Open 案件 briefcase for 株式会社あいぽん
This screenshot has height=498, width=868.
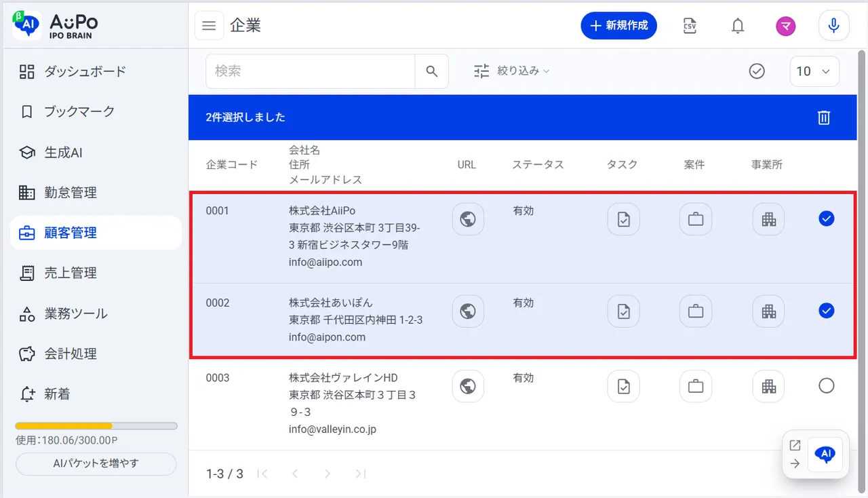pos(696,311)
